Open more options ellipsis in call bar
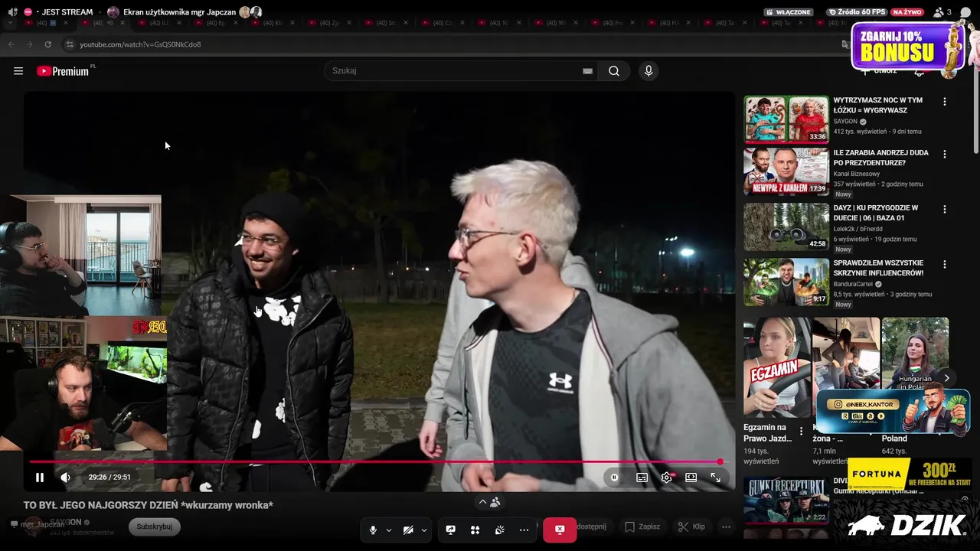 [x=524, y=530]
